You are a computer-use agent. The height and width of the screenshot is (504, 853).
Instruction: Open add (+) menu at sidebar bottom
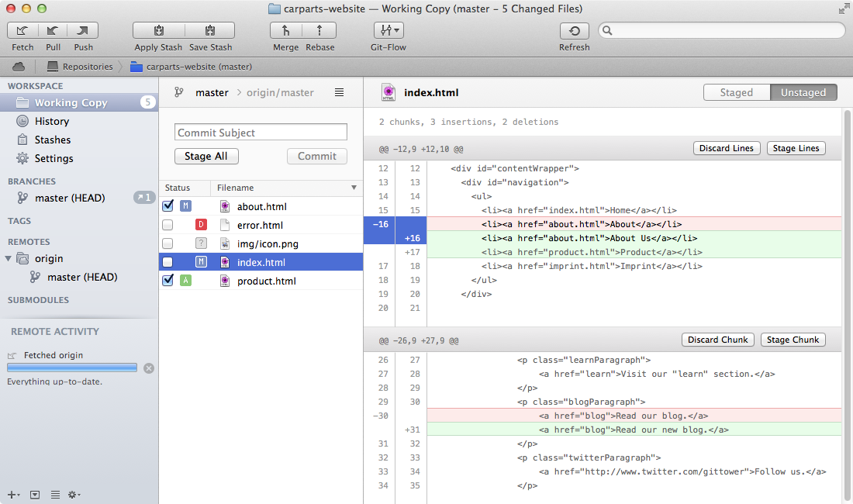(x=13, y=495)
